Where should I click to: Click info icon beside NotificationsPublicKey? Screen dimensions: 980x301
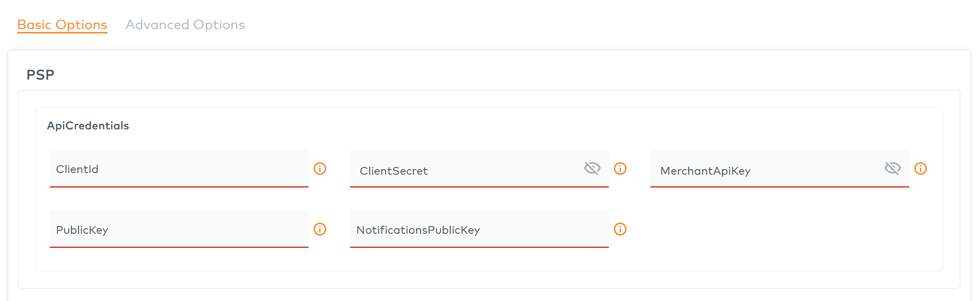[x=620, y=229]
